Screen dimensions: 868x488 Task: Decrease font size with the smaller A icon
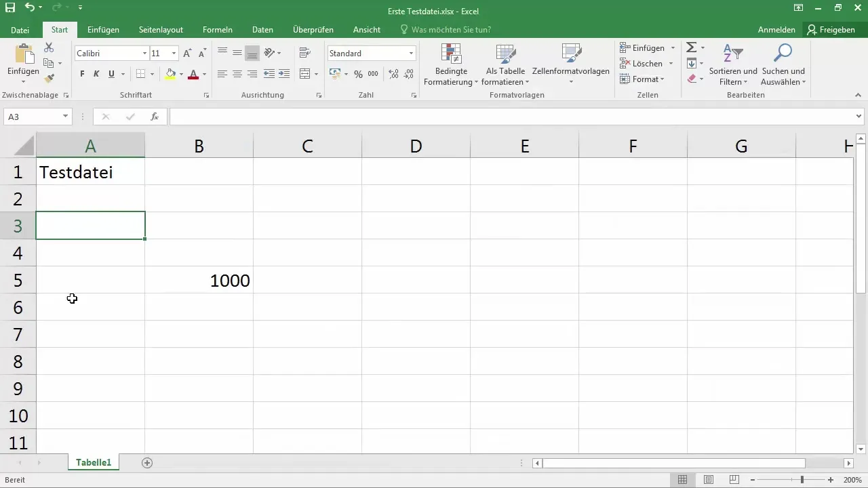[x=202, y=53]
